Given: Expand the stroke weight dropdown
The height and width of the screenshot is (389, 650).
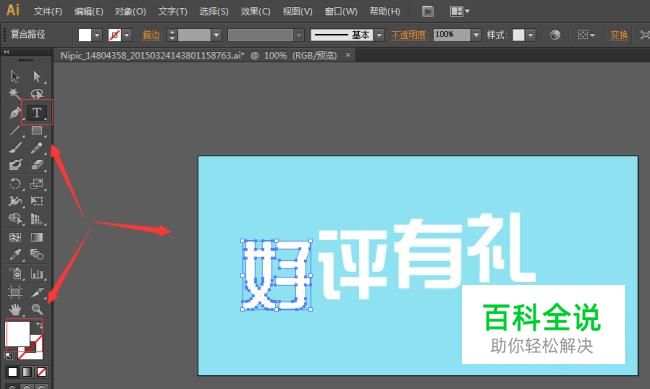Looking at the screenshot, I should [216, 35].
